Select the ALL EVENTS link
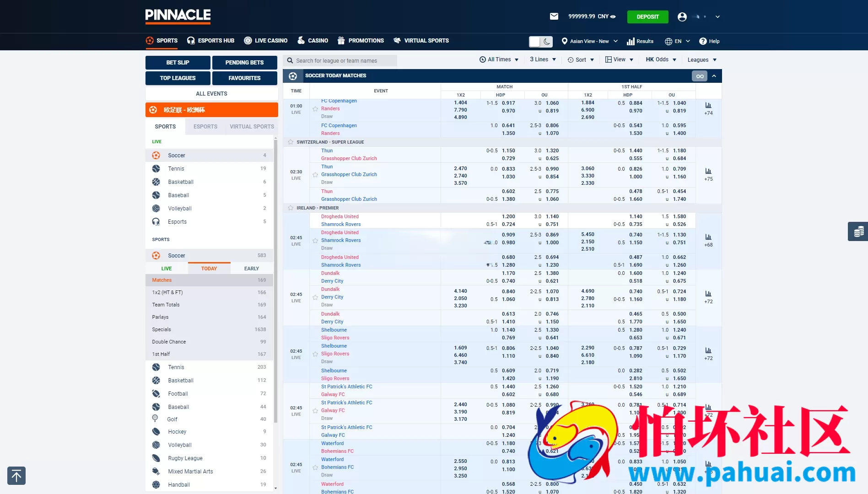The width and height of the screenshot is (868, 494). [211, 94]
